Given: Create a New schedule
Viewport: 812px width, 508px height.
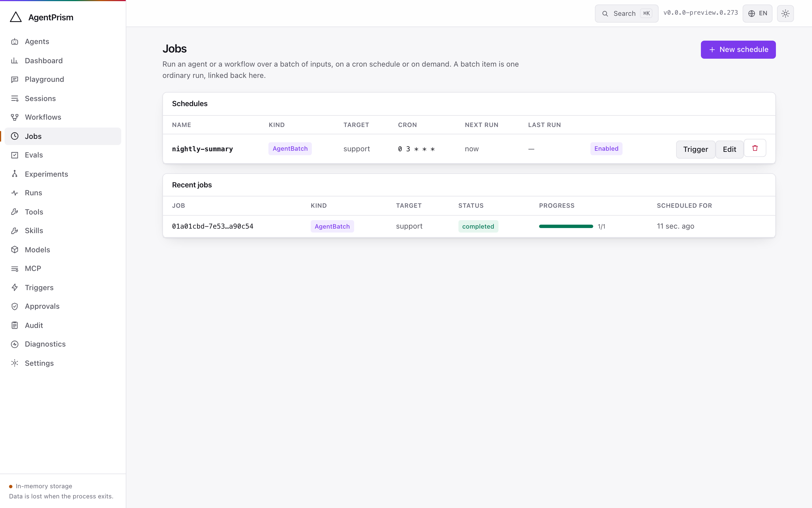Looking at the screenshot, I should (738, 50).
